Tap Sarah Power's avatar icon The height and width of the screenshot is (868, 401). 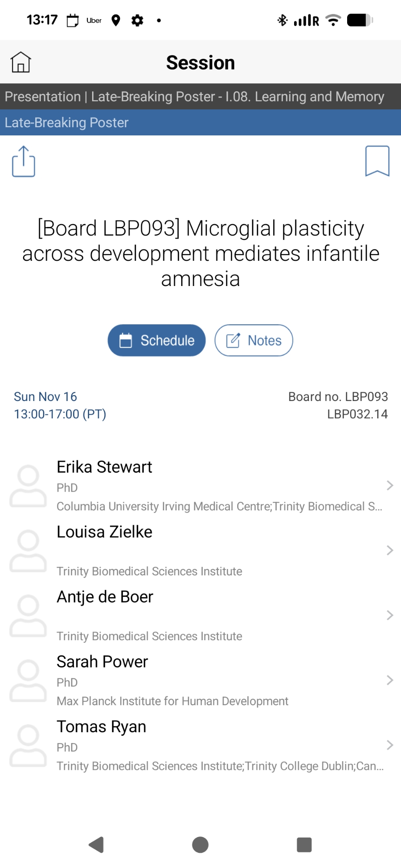click(28, 681)
